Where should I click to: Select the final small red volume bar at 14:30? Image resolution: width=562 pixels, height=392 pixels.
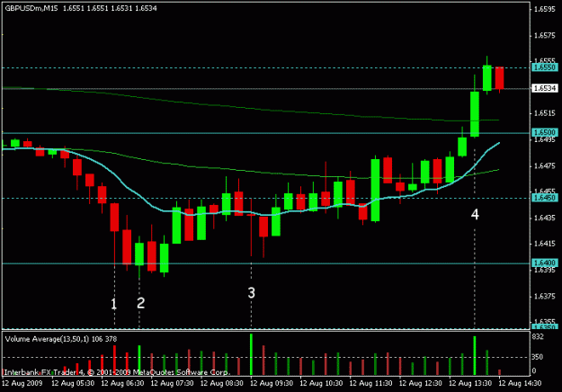pos(500,372)
